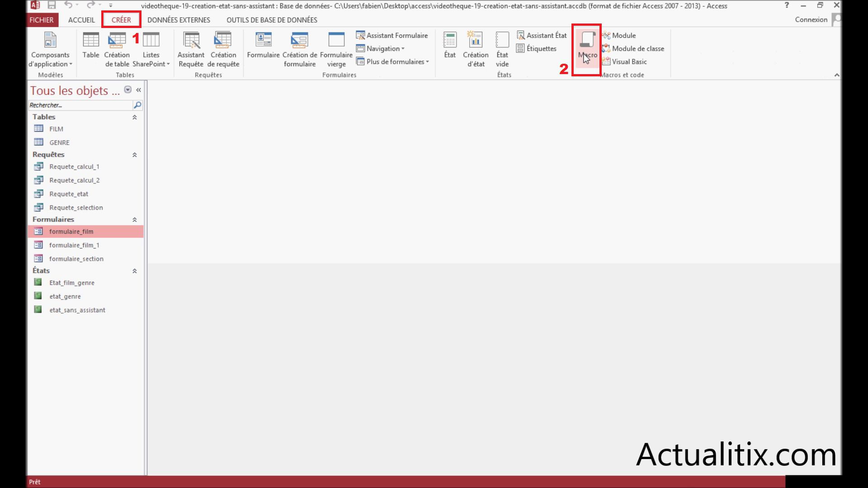868x488 pixels.
Task: Select report etat_genre
Action: [x=86, y=296]
